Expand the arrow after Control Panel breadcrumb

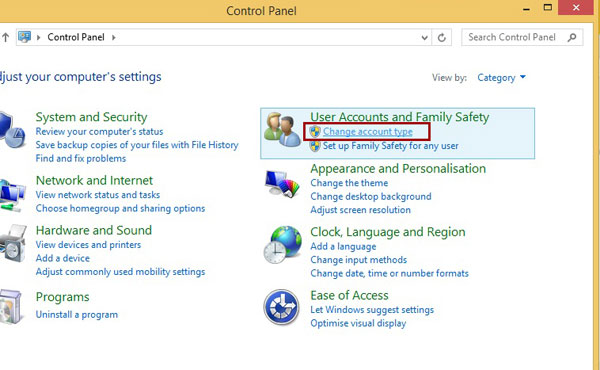[114, 37]
